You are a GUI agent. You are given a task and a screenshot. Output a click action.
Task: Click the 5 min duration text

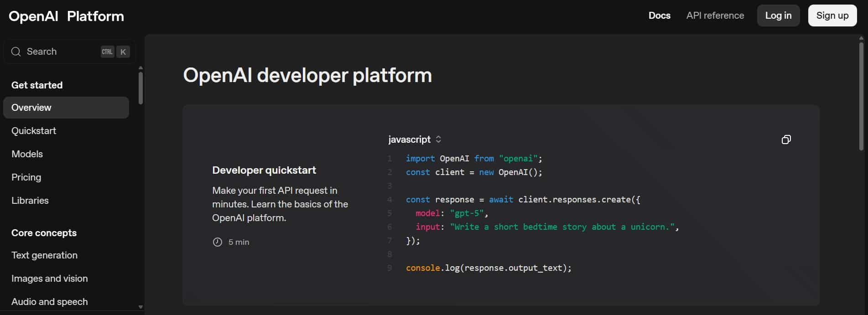239,242
